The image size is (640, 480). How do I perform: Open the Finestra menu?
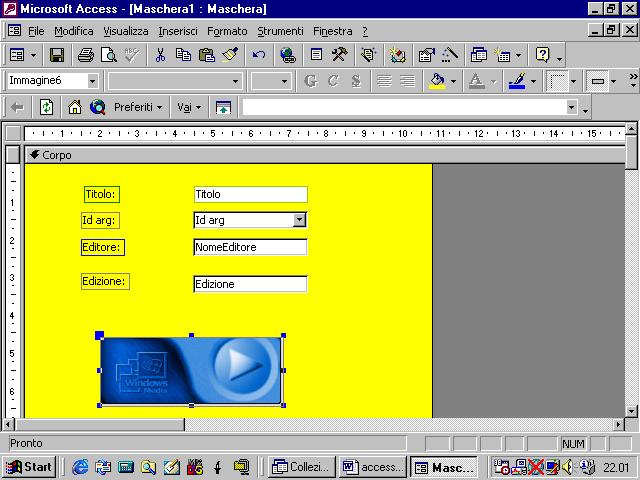coord(332,31)
